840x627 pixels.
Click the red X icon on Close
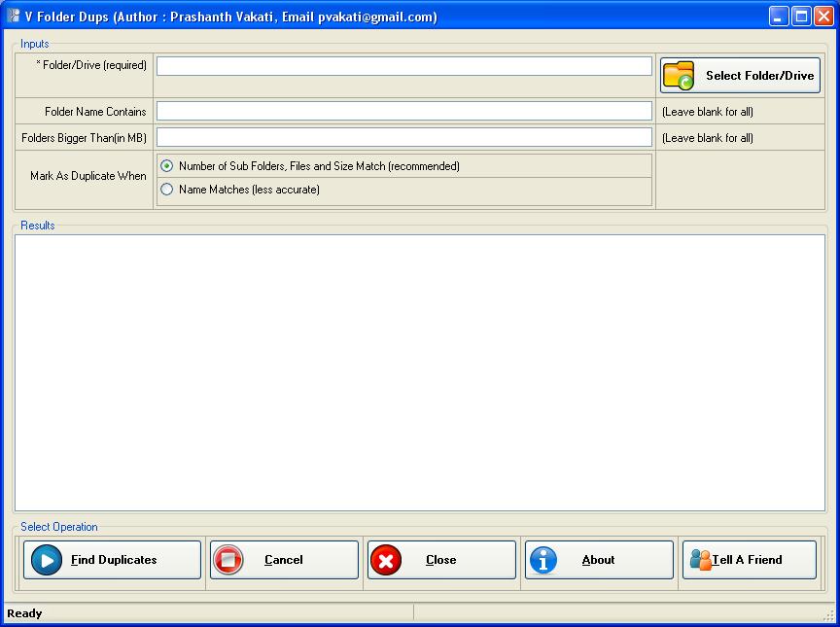pyautogui.click(x=386, y=560)
